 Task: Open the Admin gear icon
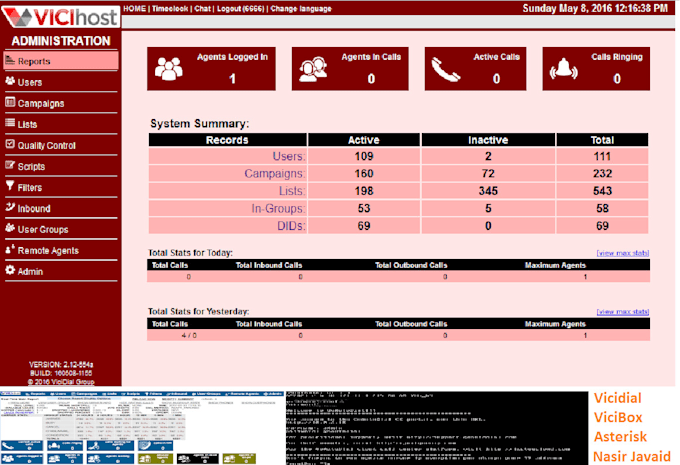pos(10,270)
